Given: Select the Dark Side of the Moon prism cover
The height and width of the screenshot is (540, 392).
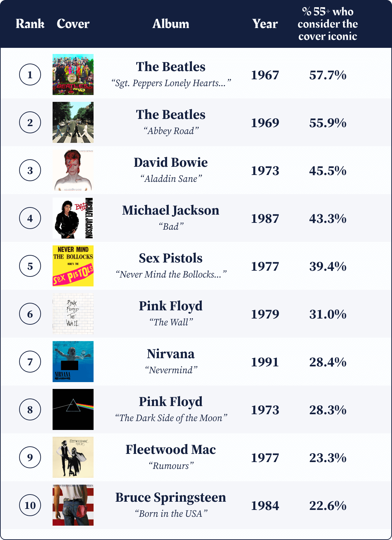Looking at the screenshot, I should coord(73,409).
